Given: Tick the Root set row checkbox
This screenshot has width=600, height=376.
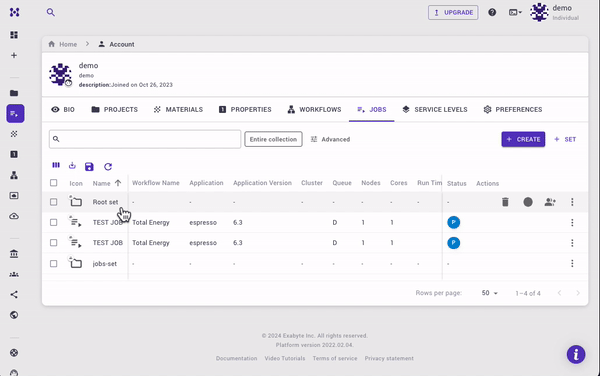Looking at the screenshot, I should (x=54, y=202).
